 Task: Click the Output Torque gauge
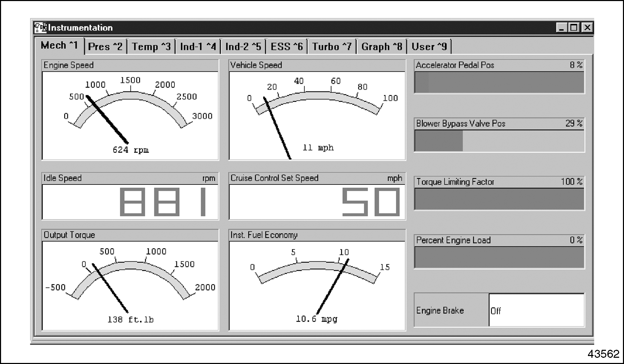(x=130, y=285)
